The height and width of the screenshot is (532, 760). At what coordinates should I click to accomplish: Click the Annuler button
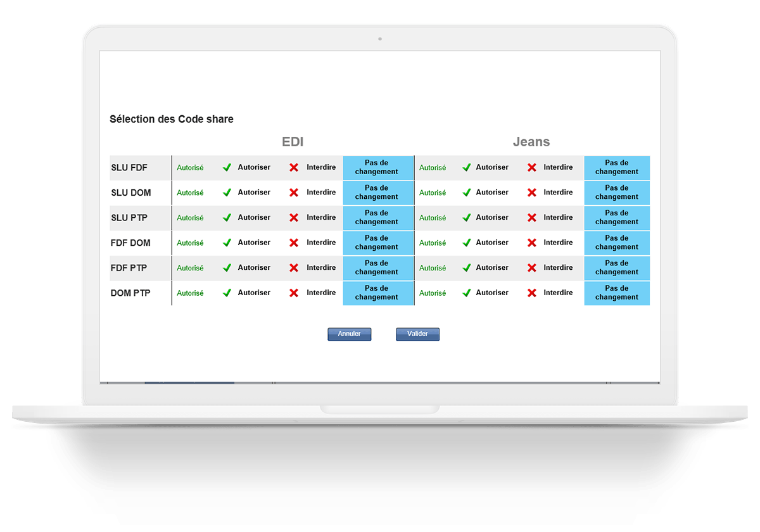click(x=350, y=334)
